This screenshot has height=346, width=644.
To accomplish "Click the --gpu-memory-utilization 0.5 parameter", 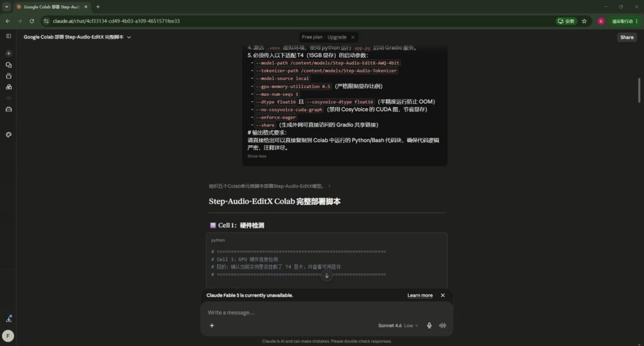I will click(x=293, y=86).
